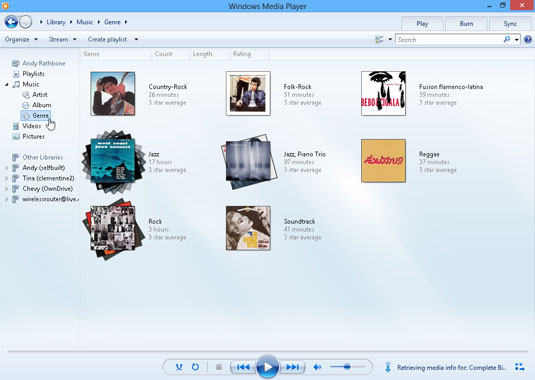Open the Soundtrack genre album art
535x380 pixels.
pyautogui.click(x=248, y=228)
